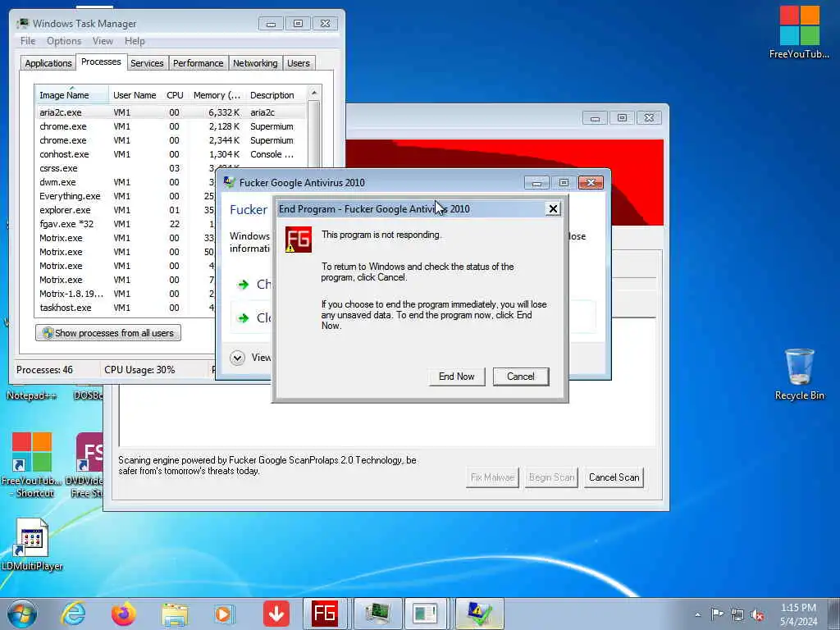Click Cancel Scan in antivirus window
840x630 pixels.
pos(614,477)
